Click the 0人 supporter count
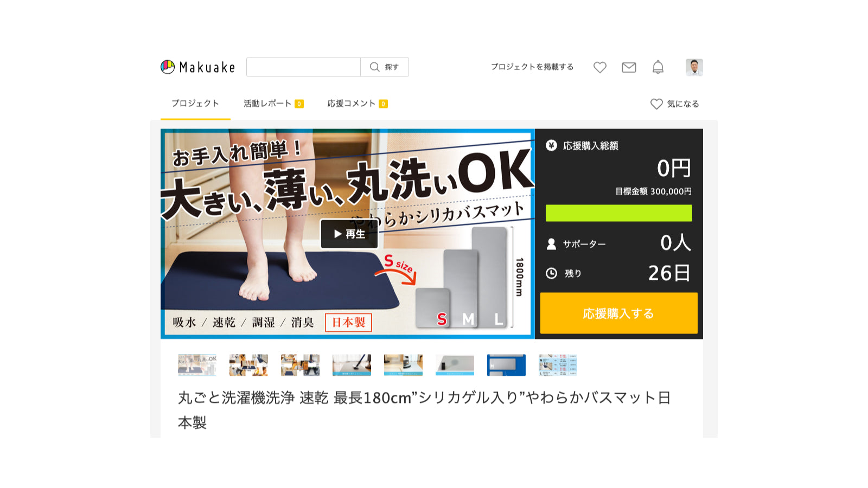This screenshot has height=488, width=868. [x=676, y=243]
